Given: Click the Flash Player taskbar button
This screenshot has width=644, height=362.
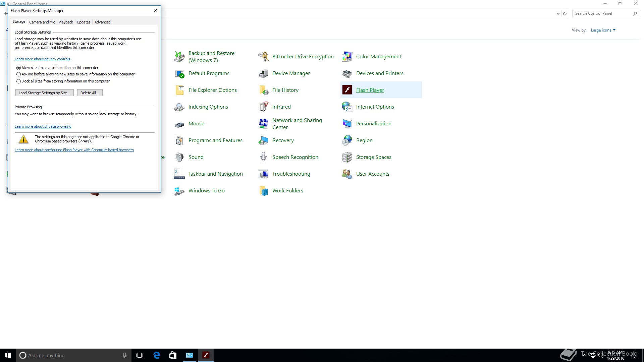Looking at the screenshot, I should tap(206, 355).
